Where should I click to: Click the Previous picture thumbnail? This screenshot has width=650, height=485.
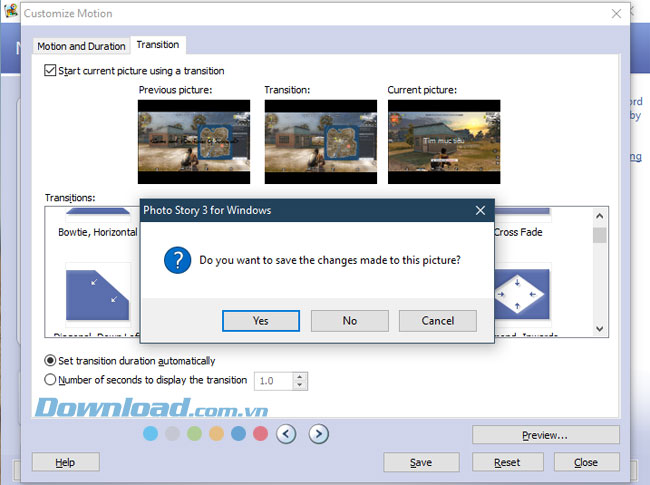[x=194, y=142]
